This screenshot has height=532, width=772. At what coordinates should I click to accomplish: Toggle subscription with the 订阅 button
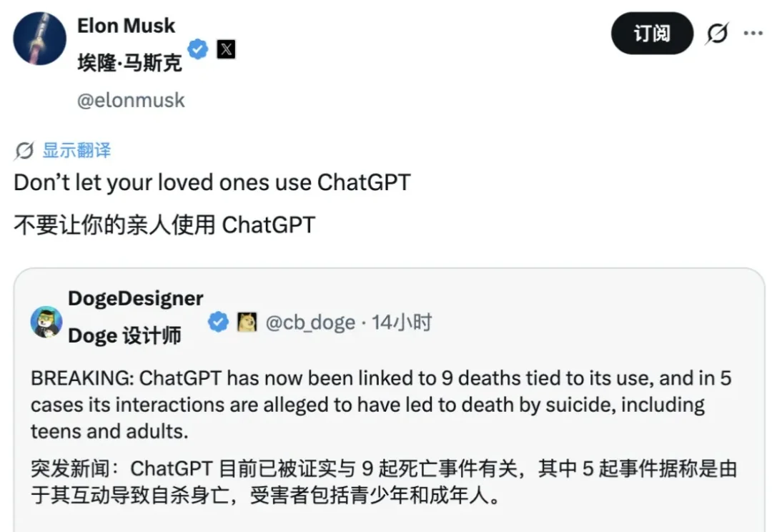[651, 33]
